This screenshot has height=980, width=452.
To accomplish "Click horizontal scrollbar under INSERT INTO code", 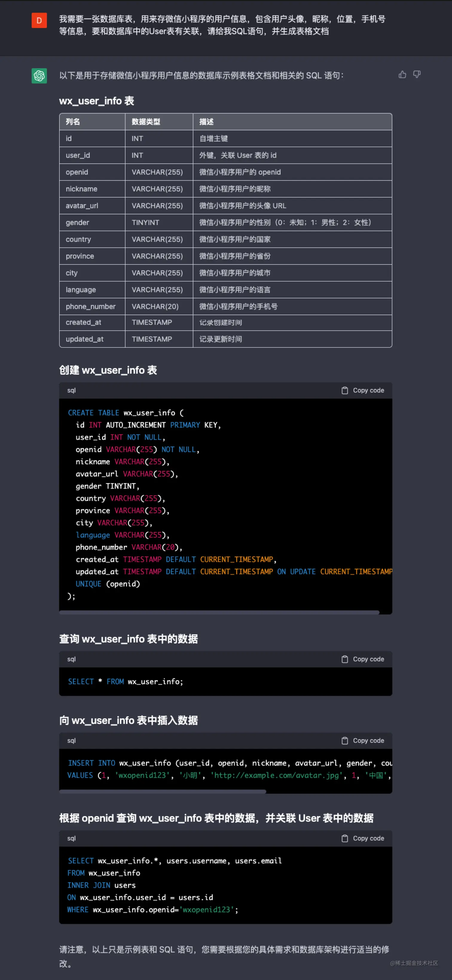I will tap(163, 791).
